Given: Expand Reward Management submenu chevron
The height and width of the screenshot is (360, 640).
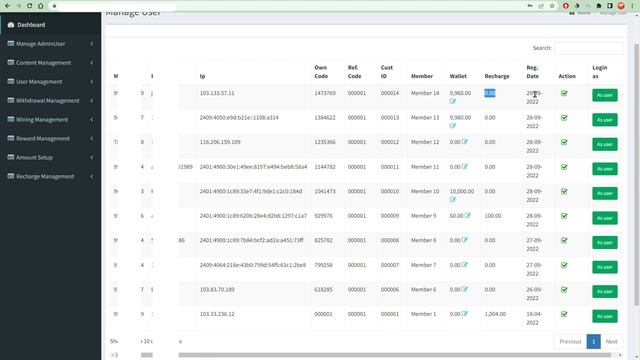Looking at the screenshot, I should 91,138.
